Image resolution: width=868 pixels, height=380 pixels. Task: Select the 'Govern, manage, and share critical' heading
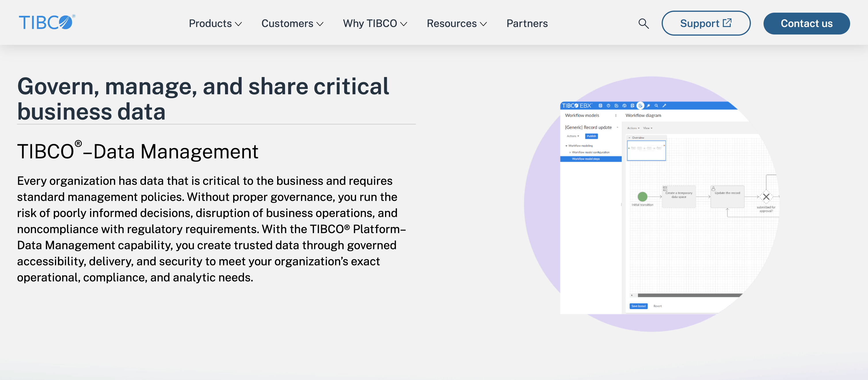point(203,99)
